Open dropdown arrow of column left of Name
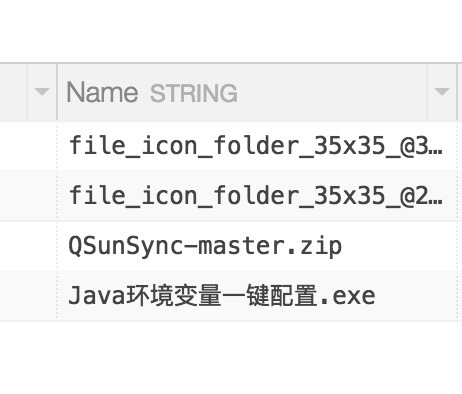This screenshot has height=394, width=462. (x=42, y=92)
